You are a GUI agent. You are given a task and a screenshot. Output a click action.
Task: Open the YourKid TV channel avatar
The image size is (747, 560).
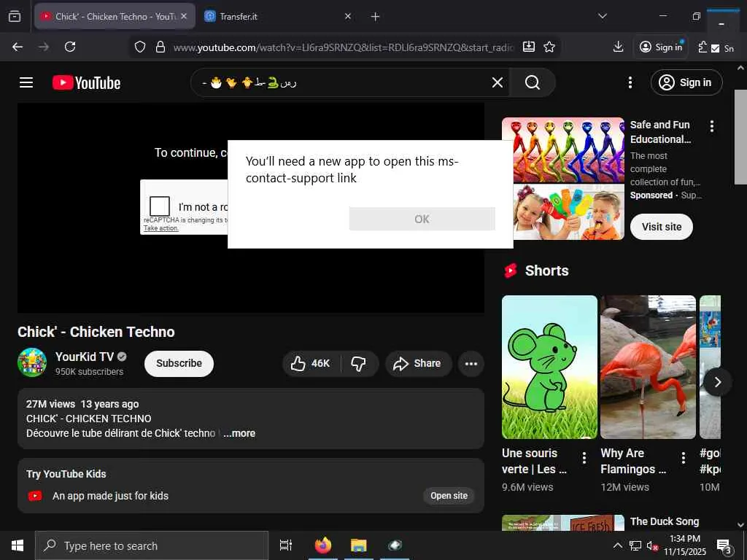point(32,363)
